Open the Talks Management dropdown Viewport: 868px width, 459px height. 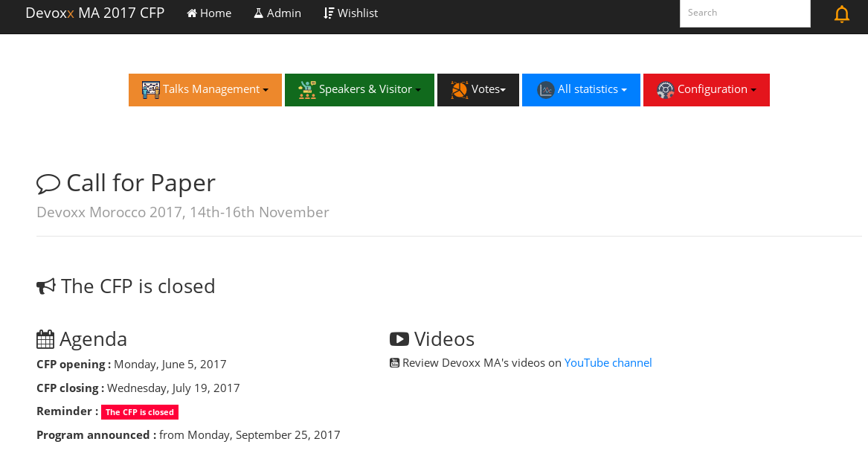(205, 90)
